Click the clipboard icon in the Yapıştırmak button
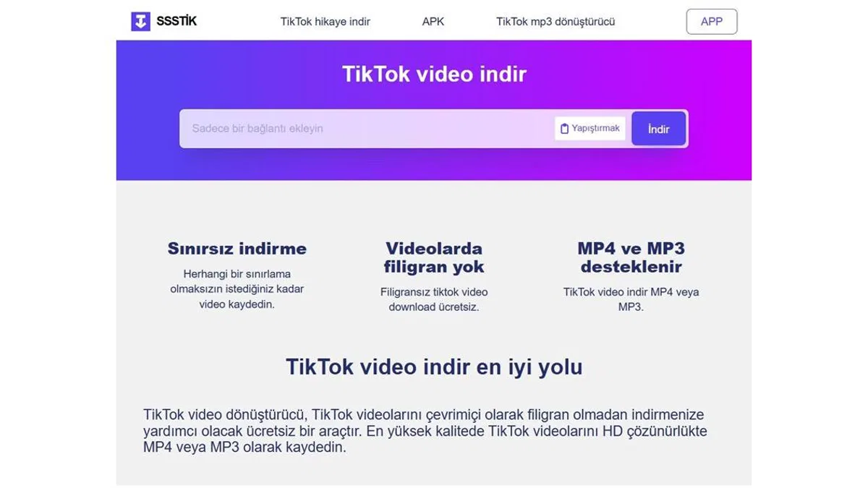Viewport: 868px width, 488px height. [x=565, y=129]
